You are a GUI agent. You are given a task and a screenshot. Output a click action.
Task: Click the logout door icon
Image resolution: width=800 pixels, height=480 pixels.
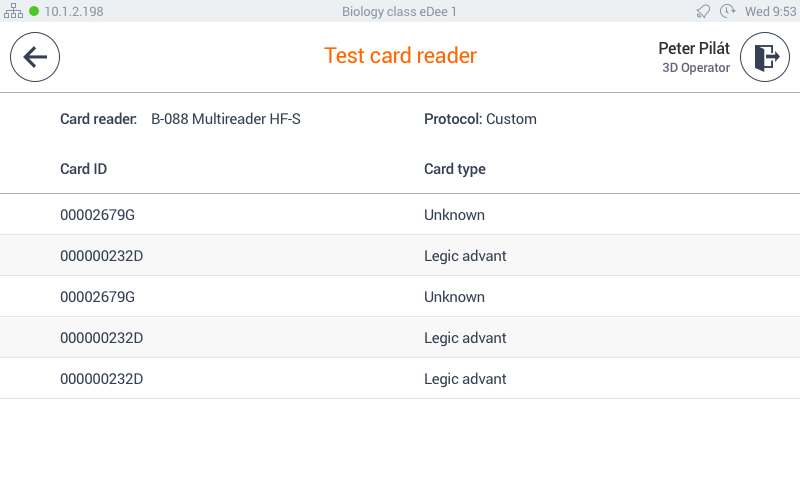(765, 57)
